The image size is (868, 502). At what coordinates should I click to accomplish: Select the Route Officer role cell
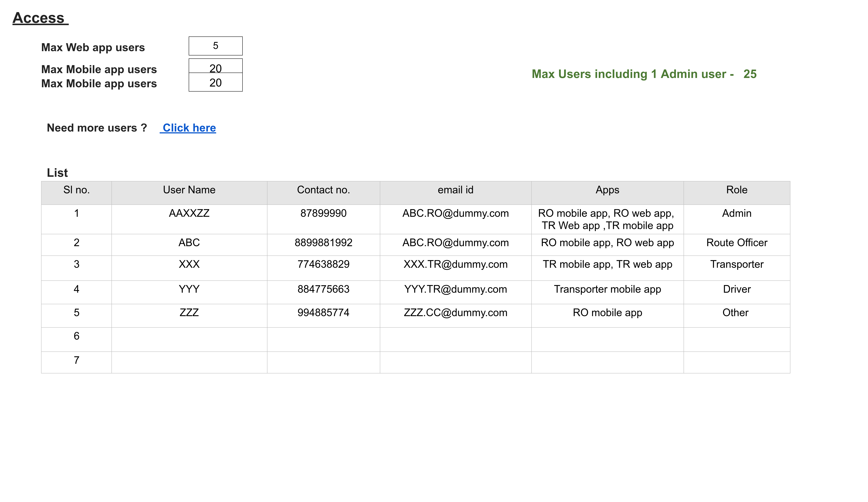click(x=736, y=243)
